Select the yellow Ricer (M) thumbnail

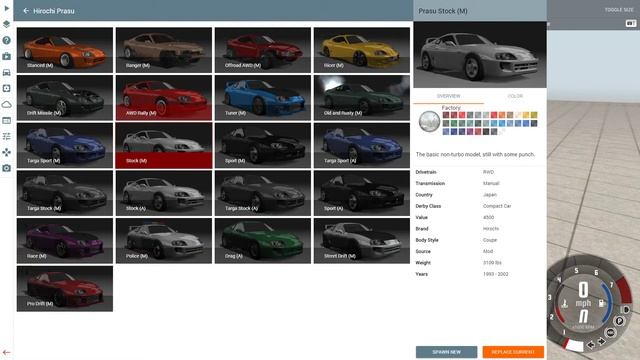362,50
